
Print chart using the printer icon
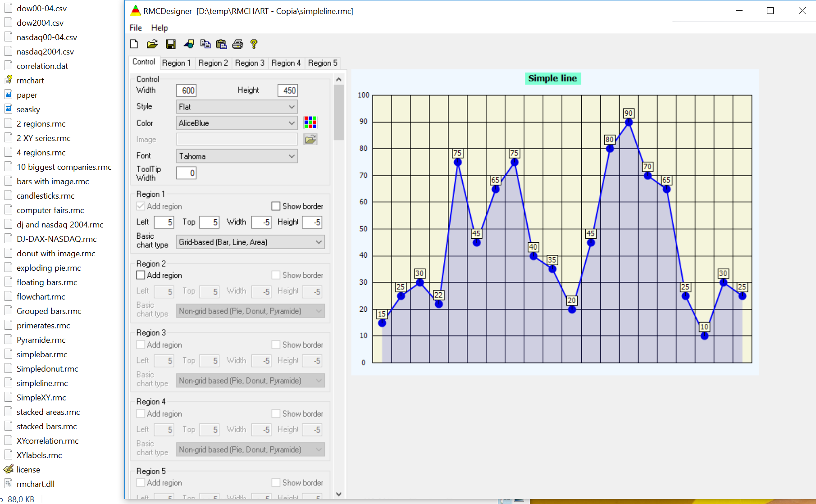click(237, 44)
